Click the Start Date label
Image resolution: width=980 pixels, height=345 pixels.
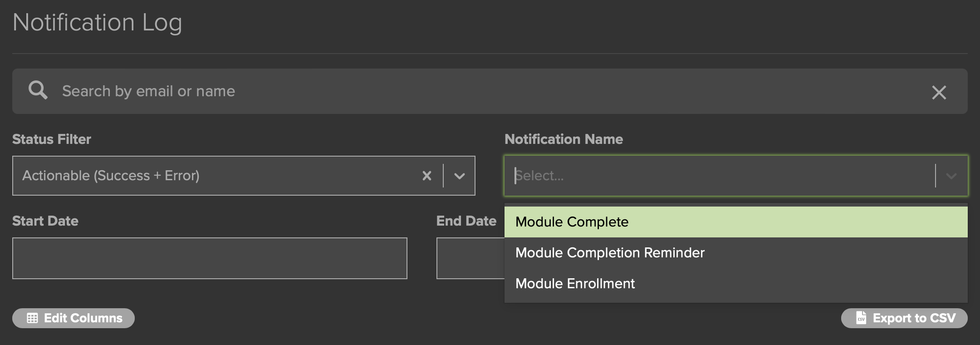pyautogui.click(x=45, y=221)
